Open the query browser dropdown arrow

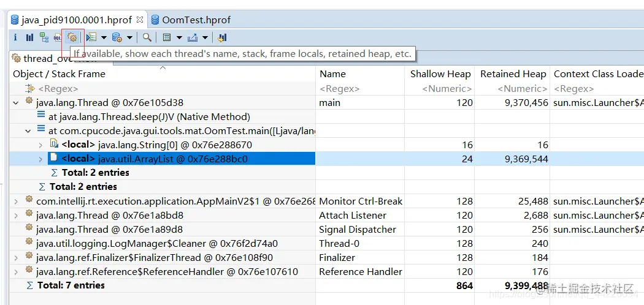click(x=129, y=38)
